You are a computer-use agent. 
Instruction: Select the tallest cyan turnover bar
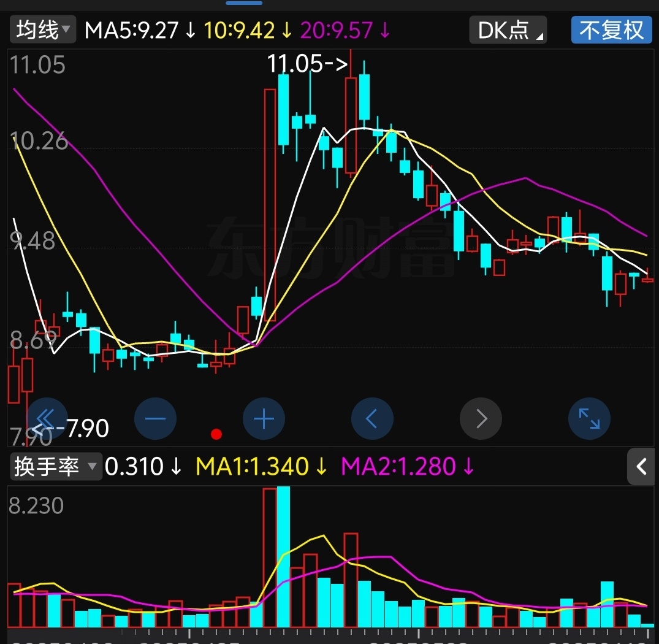click(x=284, y=556)
